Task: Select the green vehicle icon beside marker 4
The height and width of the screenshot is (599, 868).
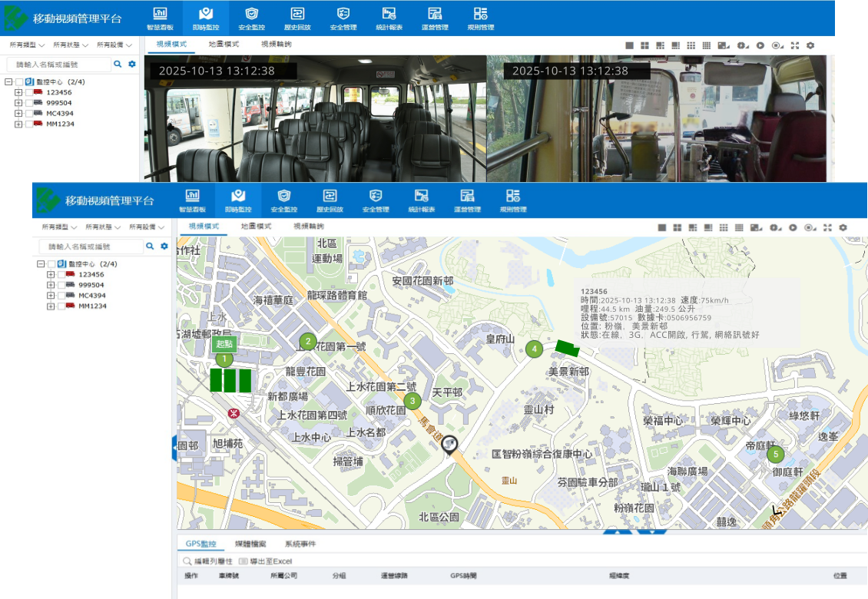Action: click(567, 348)
